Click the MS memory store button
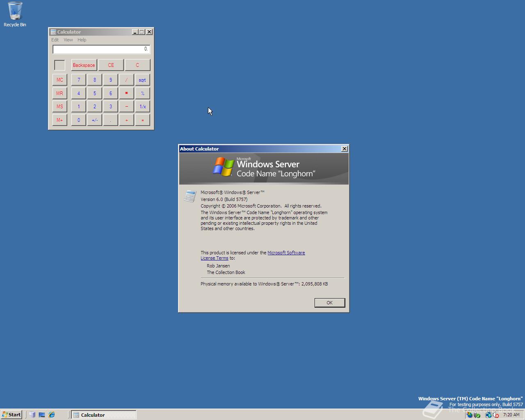The image size is (525, 420). click(60, 107)
